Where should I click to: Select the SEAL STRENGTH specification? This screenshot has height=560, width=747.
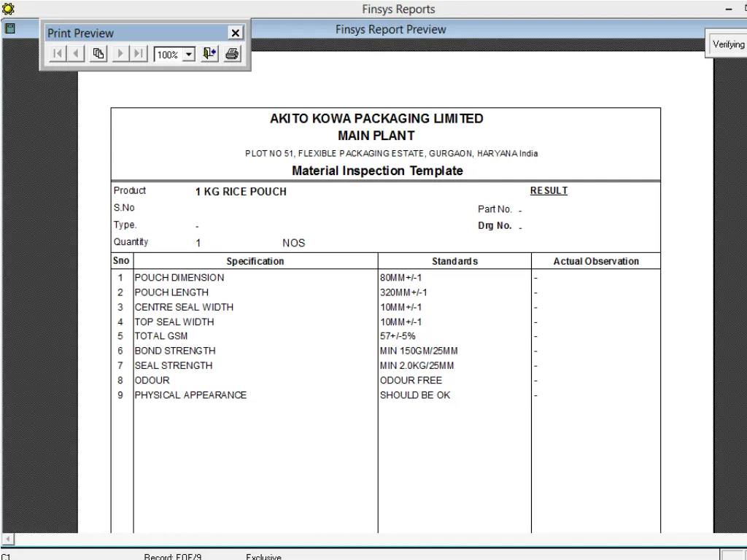pyautogui.click(x=174, y=366)
